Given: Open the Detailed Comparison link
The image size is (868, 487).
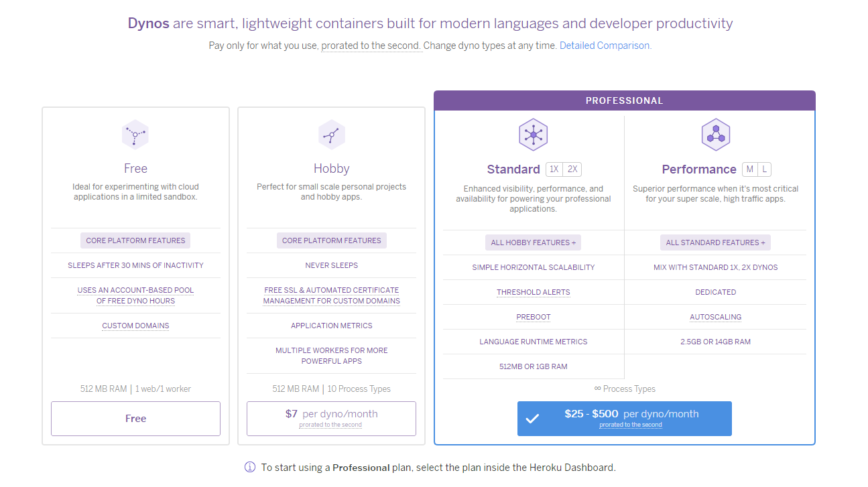Looking at the screenshot, I should 605,46.
